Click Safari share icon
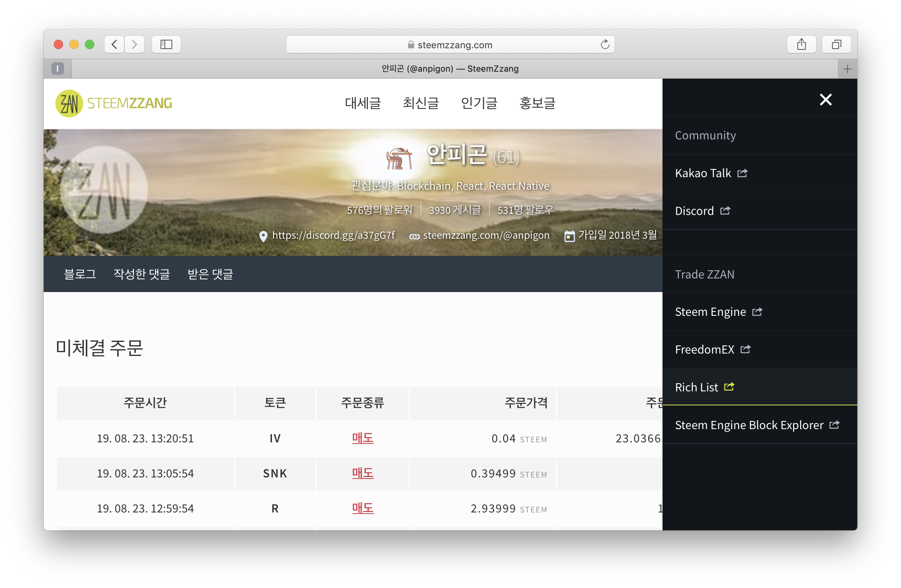Screen dimensions: 901x588 tap(801, 44)
